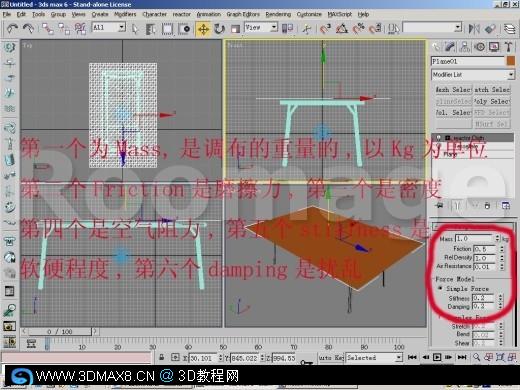Click the Auto Key button
The width and height of the screenshot is (520, 390).
click(x=331, y=358)
